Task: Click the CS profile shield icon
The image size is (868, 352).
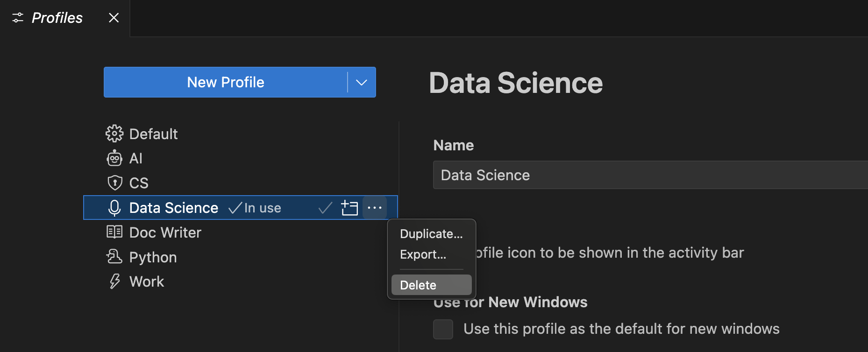Action: tap(114, 183)
